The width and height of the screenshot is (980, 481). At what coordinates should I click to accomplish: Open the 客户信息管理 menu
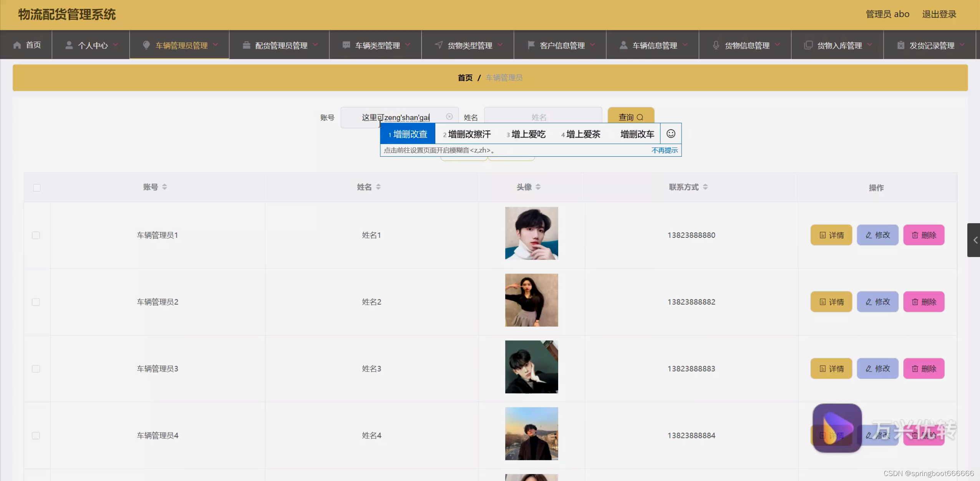(562, 45)
